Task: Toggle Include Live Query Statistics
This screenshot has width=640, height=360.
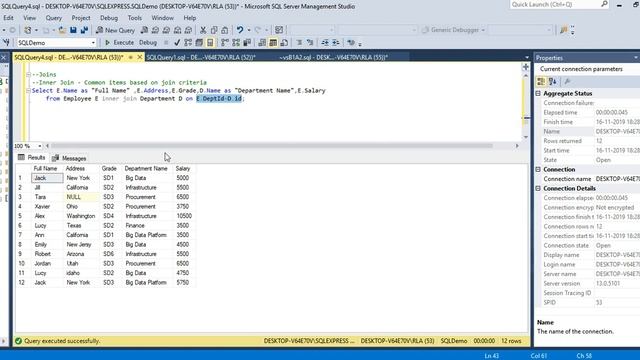Action: [x=236, y=42]
